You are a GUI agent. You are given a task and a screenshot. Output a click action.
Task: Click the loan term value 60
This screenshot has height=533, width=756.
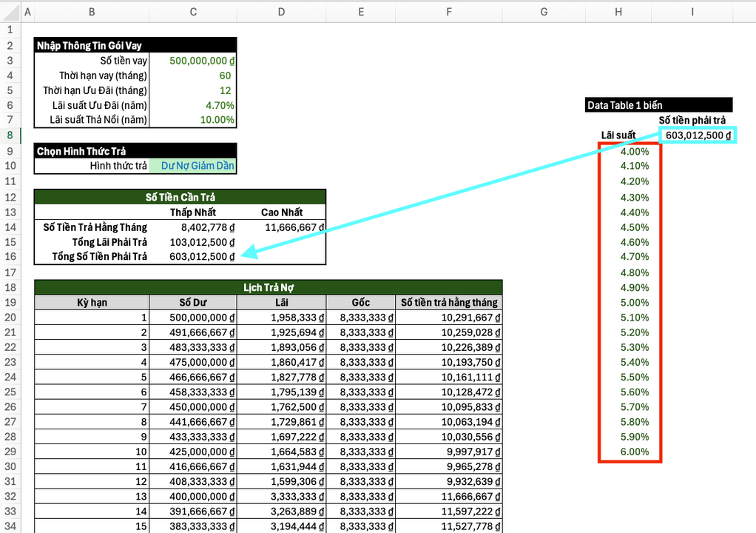193,76
